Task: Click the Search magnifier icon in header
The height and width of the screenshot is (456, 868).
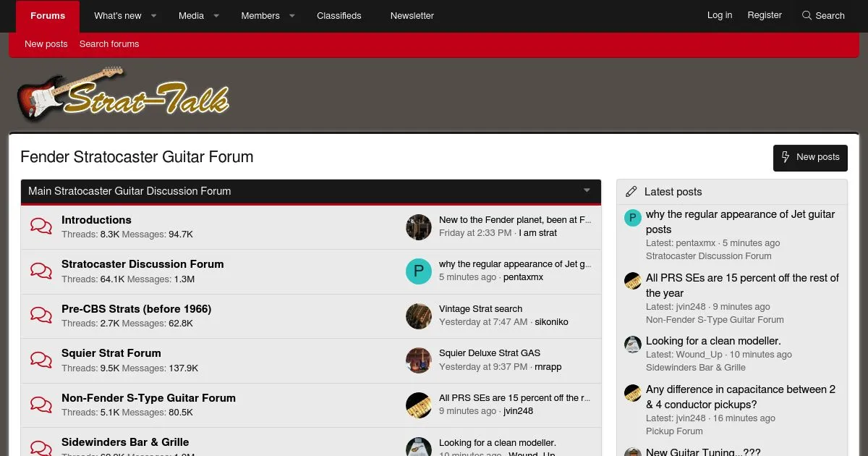Action: pos(807,15)
